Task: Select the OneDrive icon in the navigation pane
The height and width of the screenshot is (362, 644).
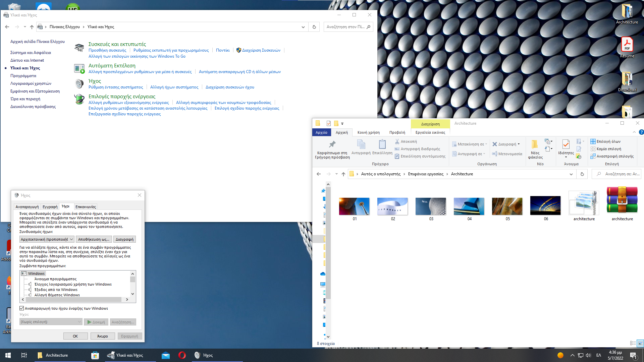Action: [x=323, y=274]
